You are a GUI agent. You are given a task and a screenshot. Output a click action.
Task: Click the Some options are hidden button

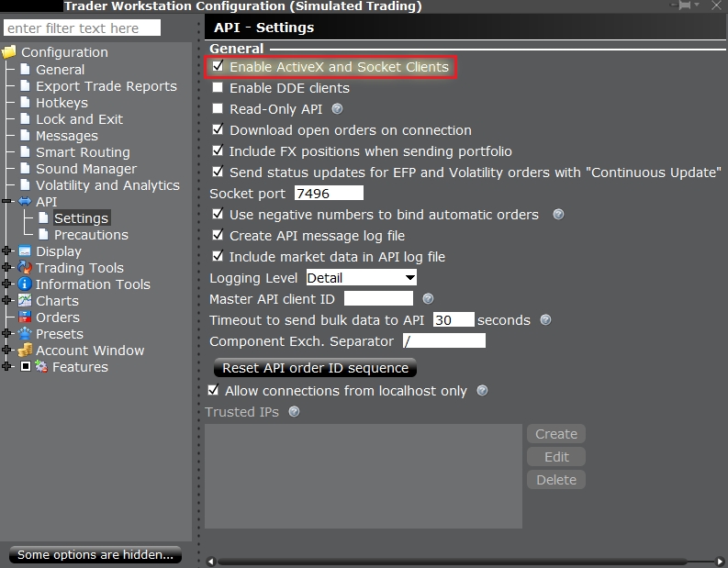point(95,555)
